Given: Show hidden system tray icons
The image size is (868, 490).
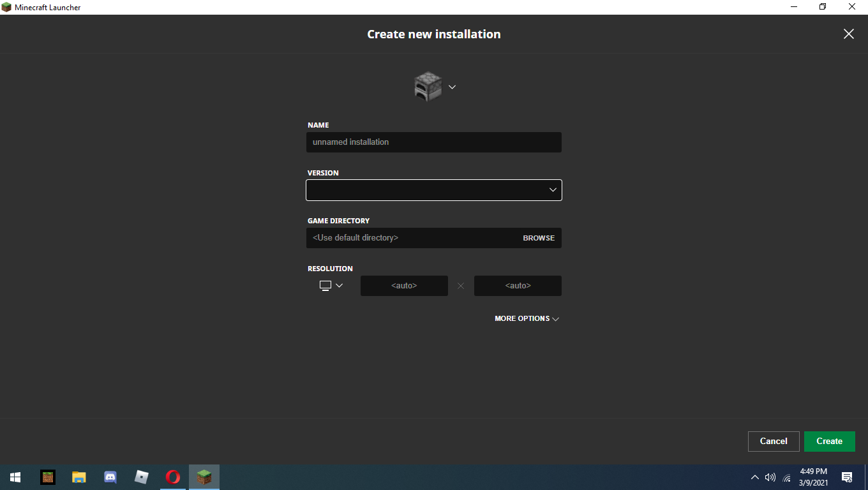Looking at the screenshot, I should (754, 477).
